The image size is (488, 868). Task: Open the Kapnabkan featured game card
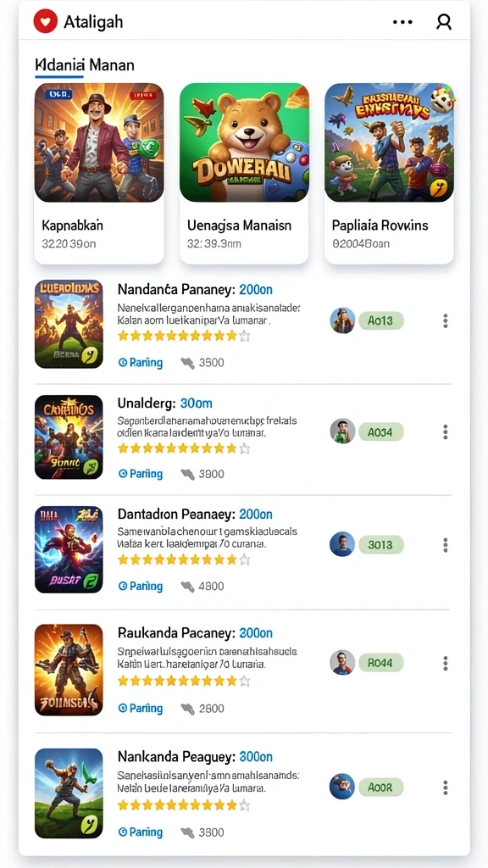(99, 173)
